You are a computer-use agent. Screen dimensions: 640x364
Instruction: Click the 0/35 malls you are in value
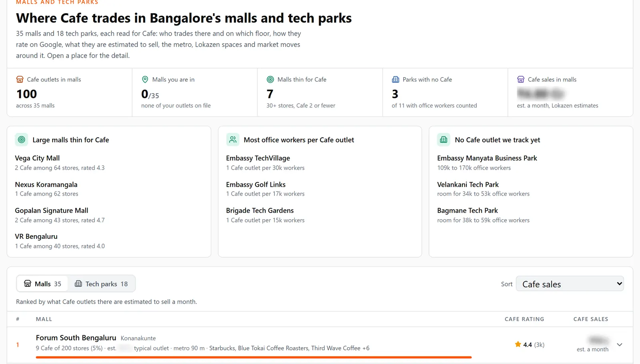tap(150, 94)
